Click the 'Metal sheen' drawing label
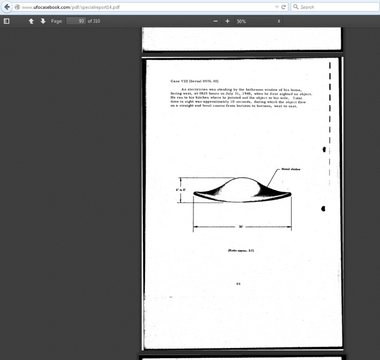 [291, 169]
